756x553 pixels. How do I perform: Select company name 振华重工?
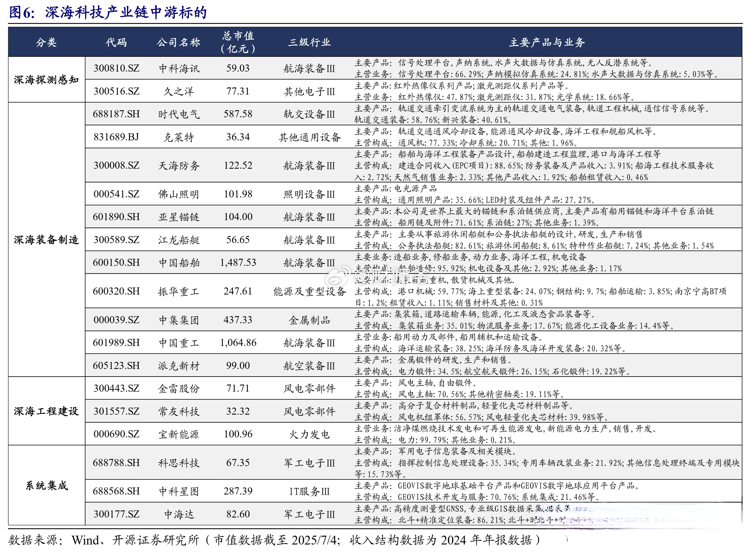pyautogui.click(x=179, y=292)
